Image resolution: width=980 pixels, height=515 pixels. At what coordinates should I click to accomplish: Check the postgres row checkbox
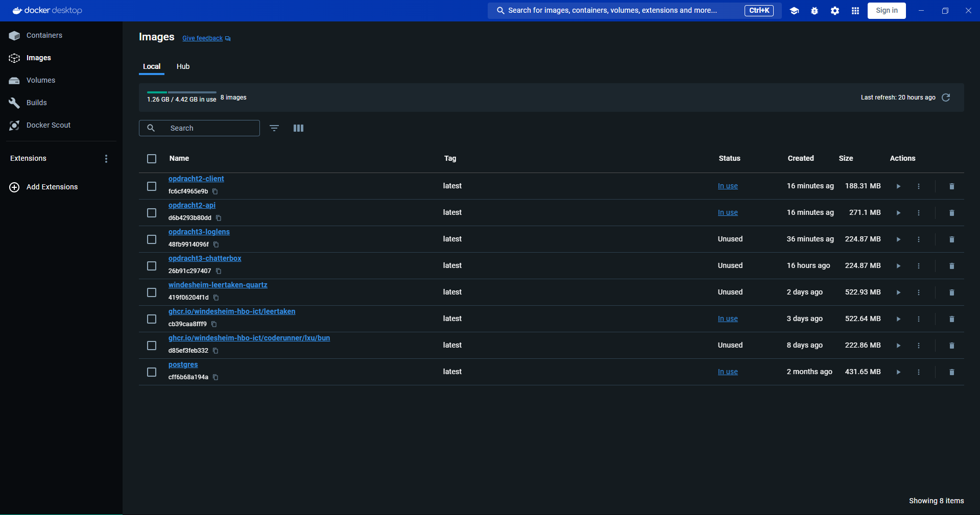coord(152,372)
